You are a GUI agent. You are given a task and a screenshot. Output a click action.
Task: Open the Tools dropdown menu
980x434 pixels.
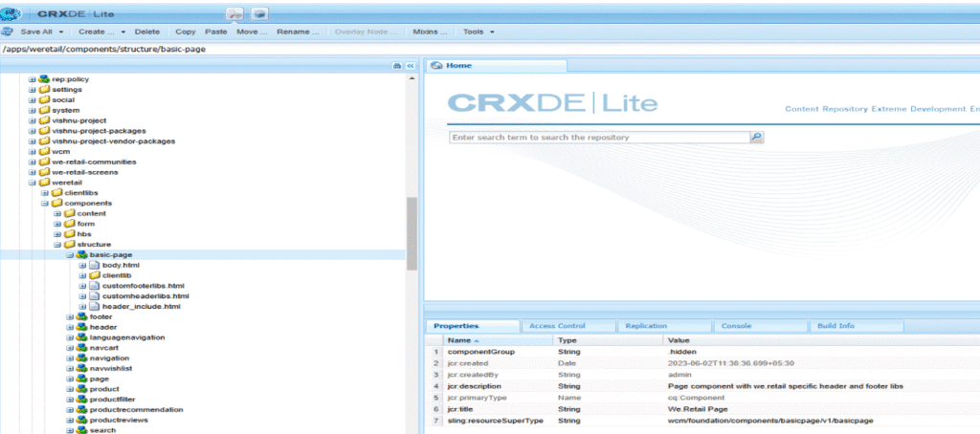click(x=479, y=32)
